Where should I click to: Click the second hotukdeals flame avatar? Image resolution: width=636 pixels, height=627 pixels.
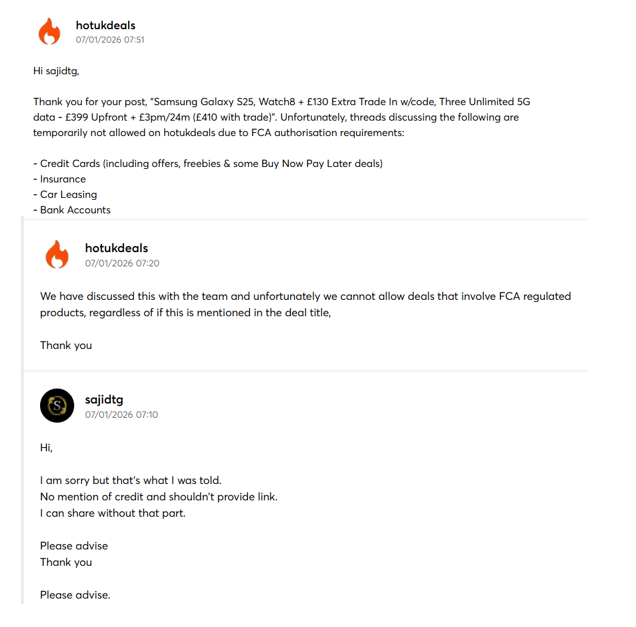[x=57, y=254]
